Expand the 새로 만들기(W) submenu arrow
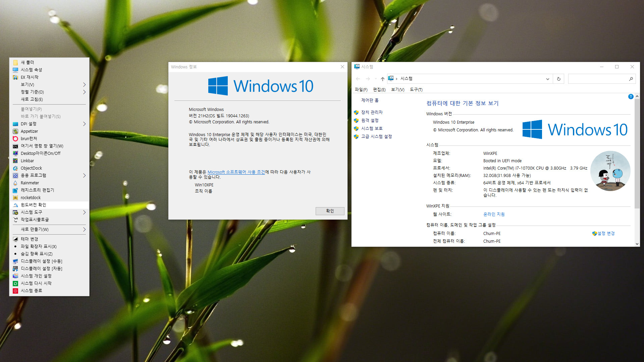The width and height of the screenshot is (644, 362). click(84, 230)
